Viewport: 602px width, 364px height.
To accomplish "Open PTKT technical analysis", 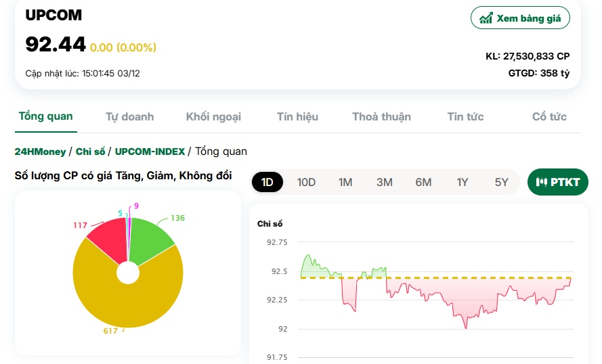I will tap(558, 182).
